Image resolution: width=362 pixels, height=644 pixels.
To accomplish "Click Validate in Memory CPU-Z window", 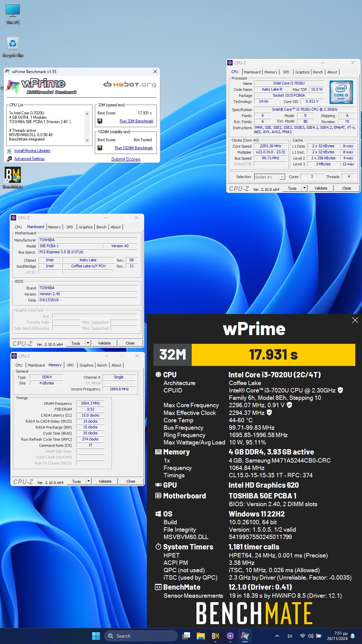I will pos(105,481).
